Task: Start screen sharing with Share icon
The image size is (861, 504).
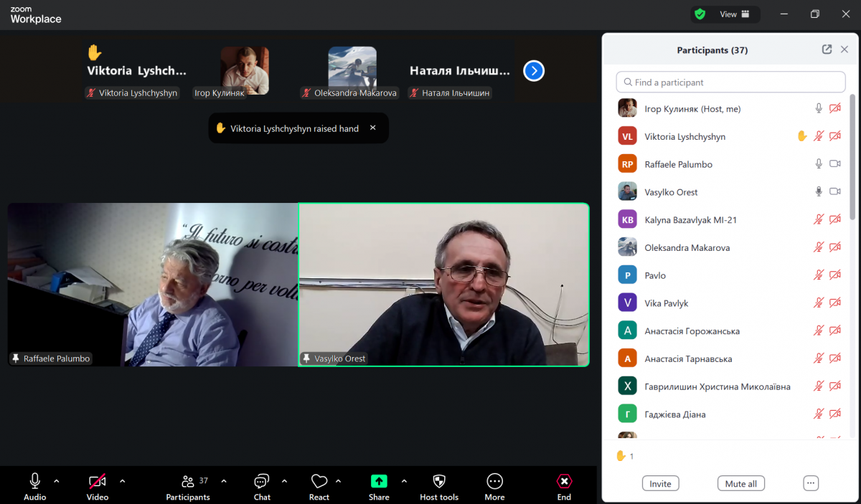Action: pos(379,481)
